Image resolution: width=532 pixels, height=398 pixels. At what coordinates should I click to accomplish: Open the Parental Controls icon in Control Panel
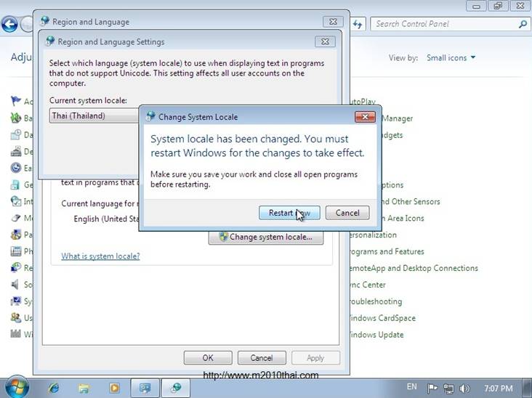click(15, 235)
